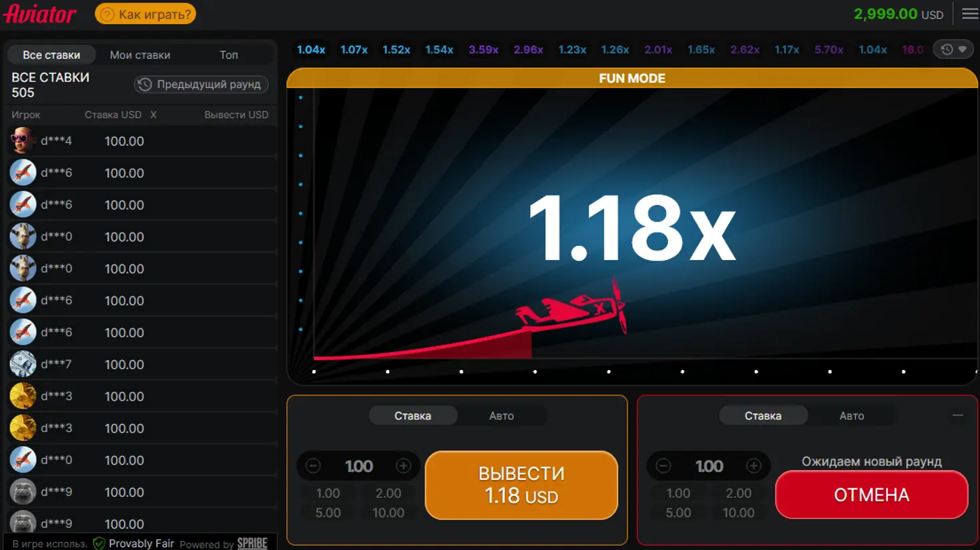Remove the second bet panel with minus icon
980x550 pixels.
click(957, 415)
